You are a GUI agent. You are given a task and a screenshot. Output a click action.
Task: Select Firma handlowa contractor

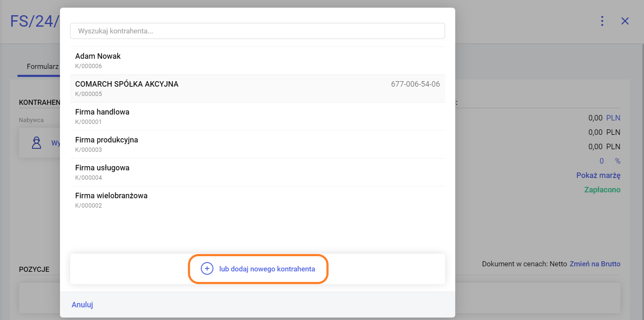pyautogui.click(x=102, y=112)
